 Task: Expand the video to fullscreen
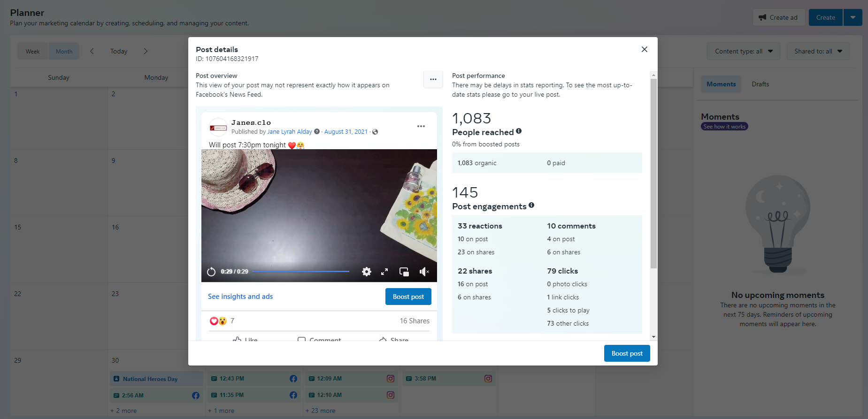(x=384, y=272)
